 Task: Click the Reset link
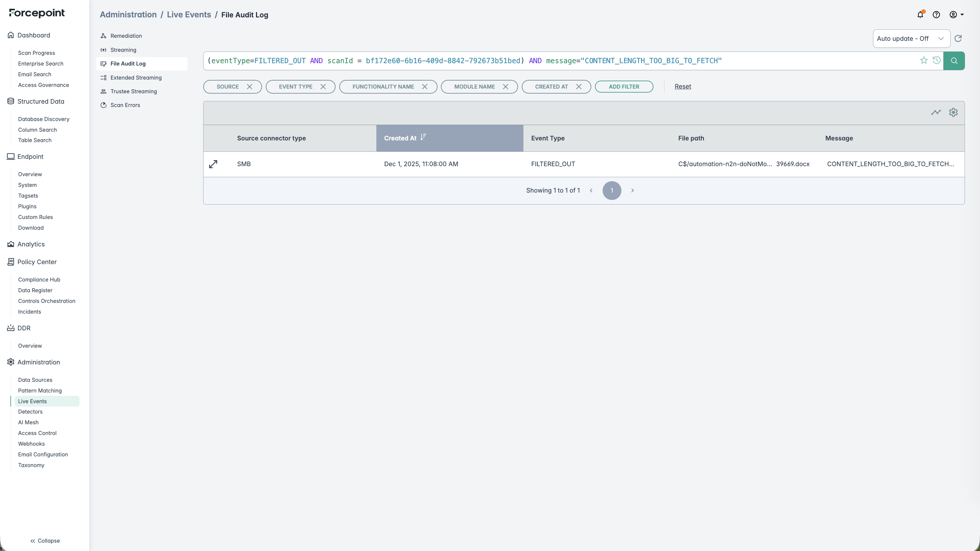(x=683, y=86)
